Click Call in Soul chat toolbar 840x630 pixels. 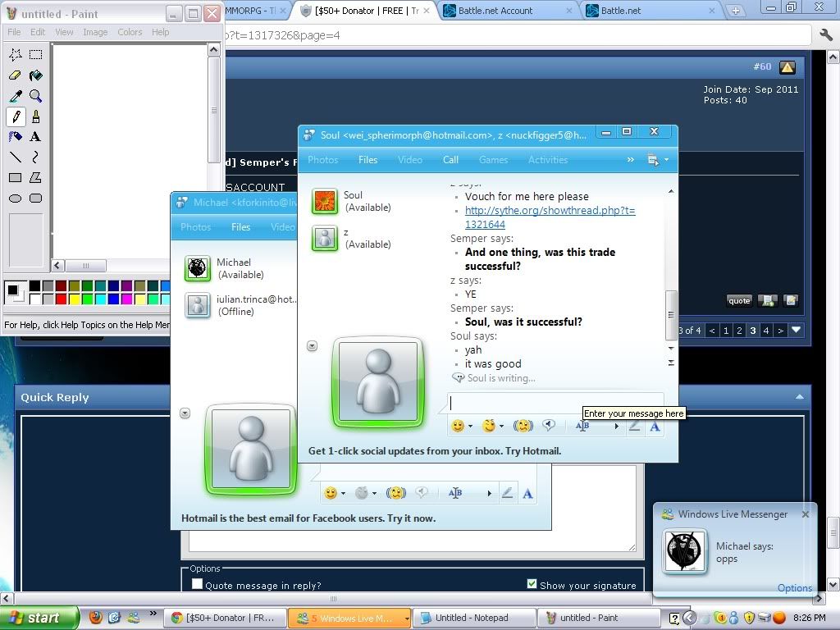(450, 160)
